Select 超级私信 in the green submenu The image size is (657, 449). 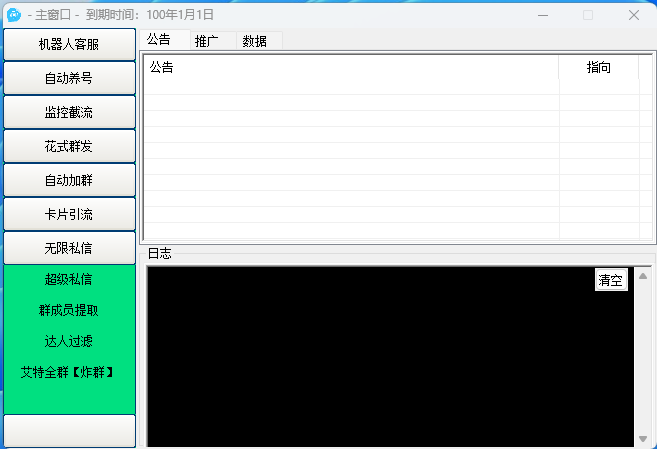click(x=69, y=279)
